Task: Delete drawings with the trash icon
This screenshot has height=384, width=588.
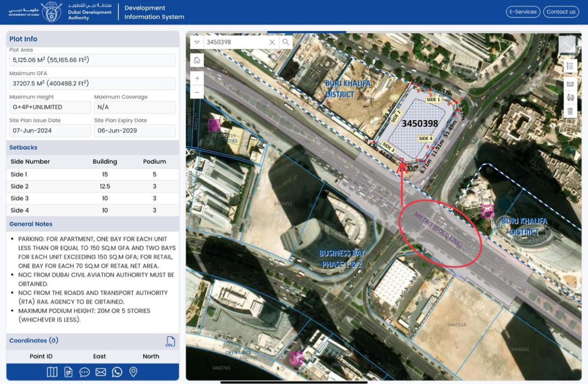Action: (x=570, y=111)
